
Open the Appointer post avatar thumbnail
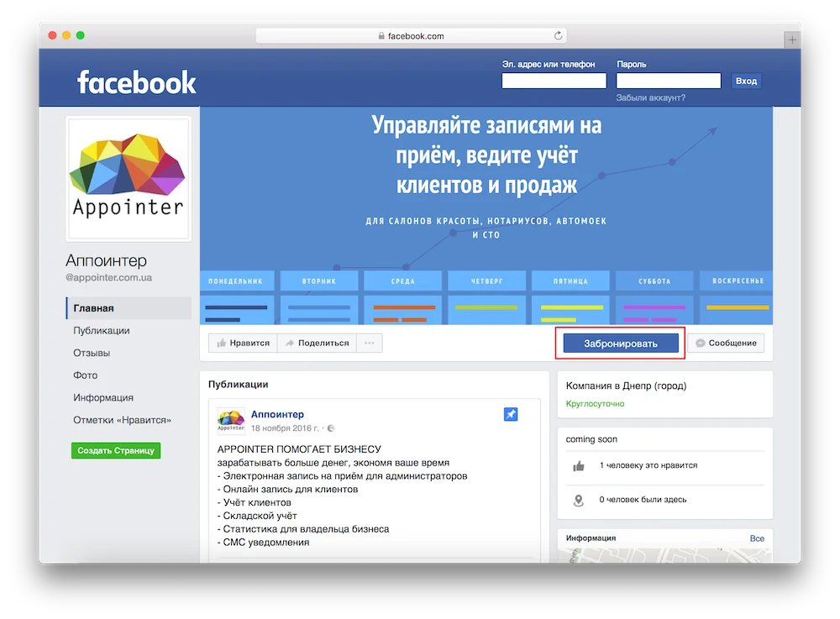pyautogui.click(x=231, y=420)
